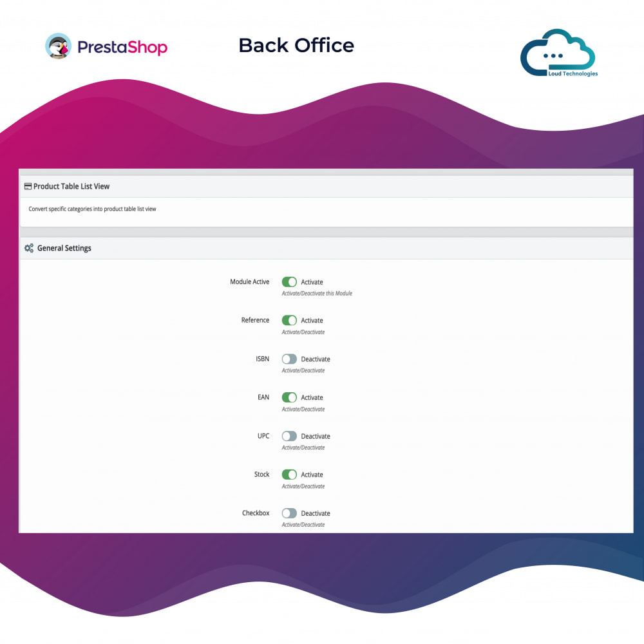Screen dimensions: 644x644
Task: Click the gears icon next to General Settings
Action: pos(28,247)
